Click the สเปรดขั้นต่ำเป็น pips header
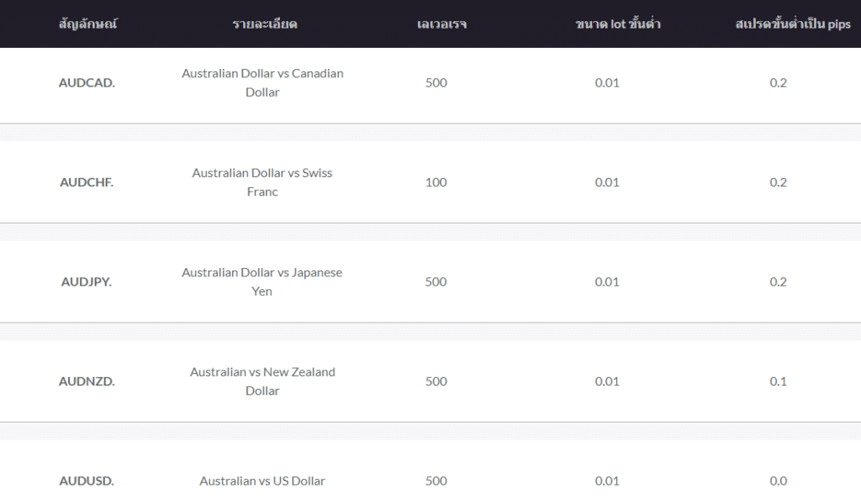This screenshot has width=861, height=504. (x=793, y=24)
